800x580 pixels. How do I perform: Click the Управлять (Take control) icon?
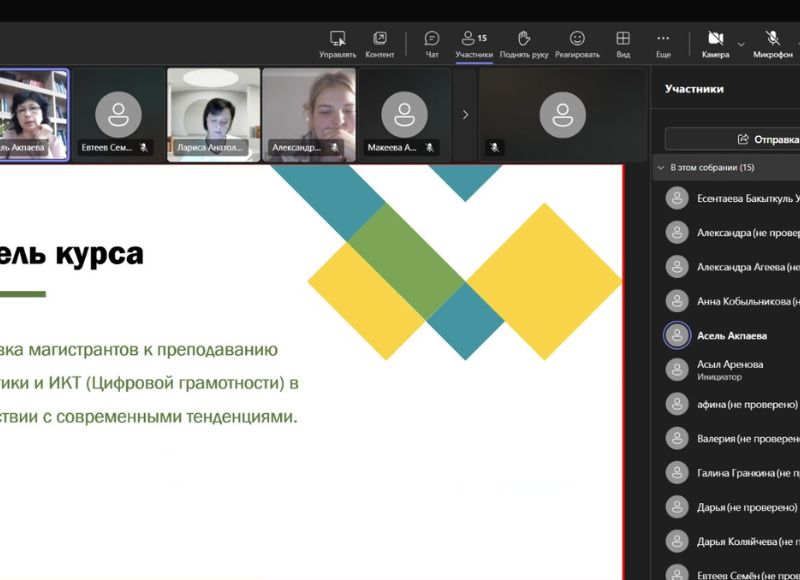pyautogui.click(x=338, y=44)
